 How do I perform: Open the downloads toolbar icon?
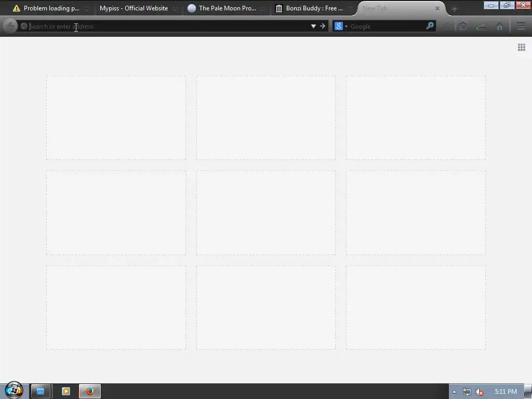[x=481, y=26]
